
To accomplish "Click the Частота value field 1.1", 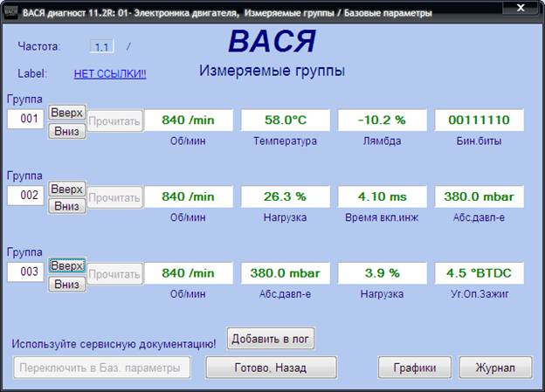I will [x=101, y=46].
